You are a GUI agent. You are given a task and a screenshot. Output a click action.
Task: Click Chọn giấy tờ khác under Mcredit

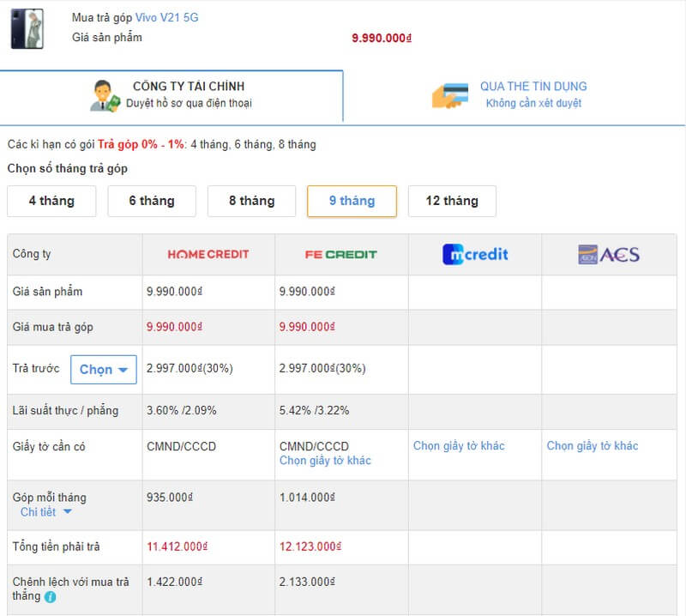(459, 445)
